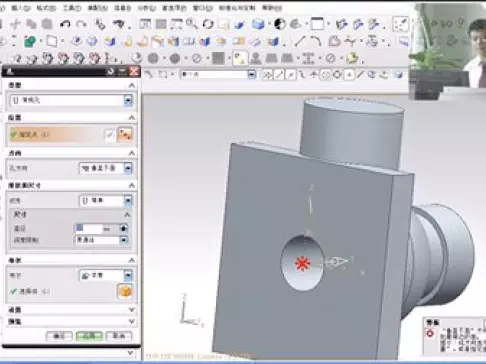The height and width of the screenshot is (364, 486).
Task: Click the Redo arrow icon
Action: pyautogui.click(x=82, y=24)
